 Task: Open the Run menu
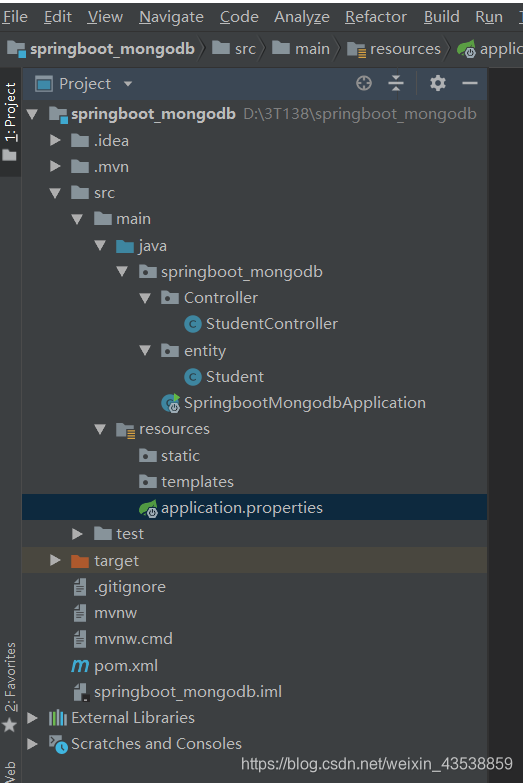coord(489,17)
